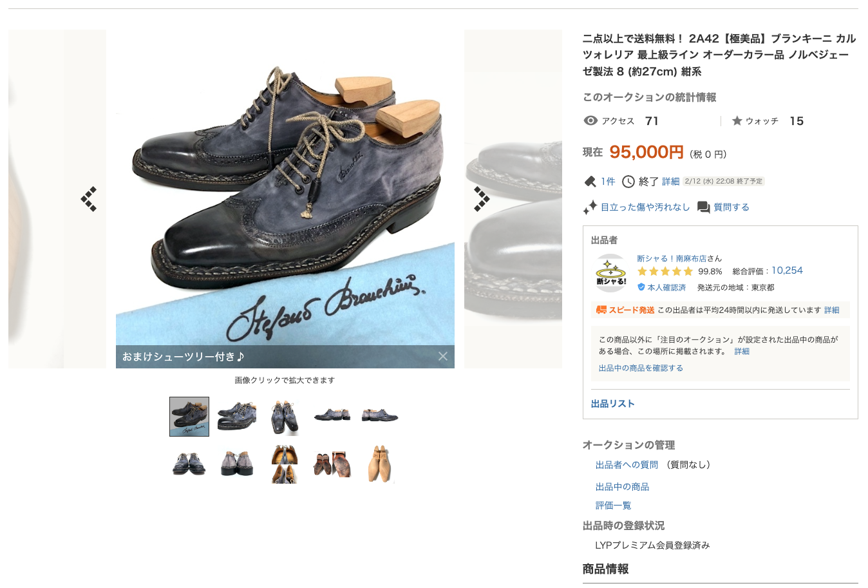This screenshot has width=868, height=588.
Task: Select the second shoe thumbnail
Action: click(237, 417)
